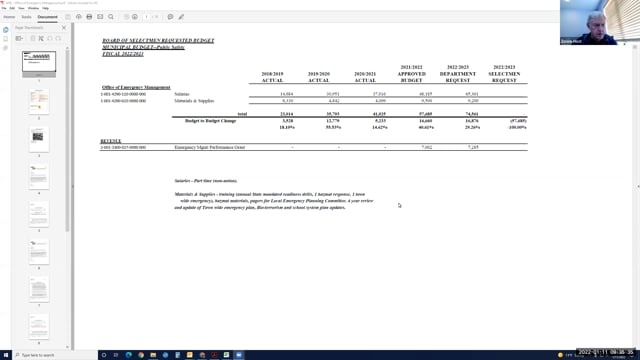The width and height of the screenshot is (640, 360).
Task: Close the Page Thumbnails panel
Action: pos(64,28)
